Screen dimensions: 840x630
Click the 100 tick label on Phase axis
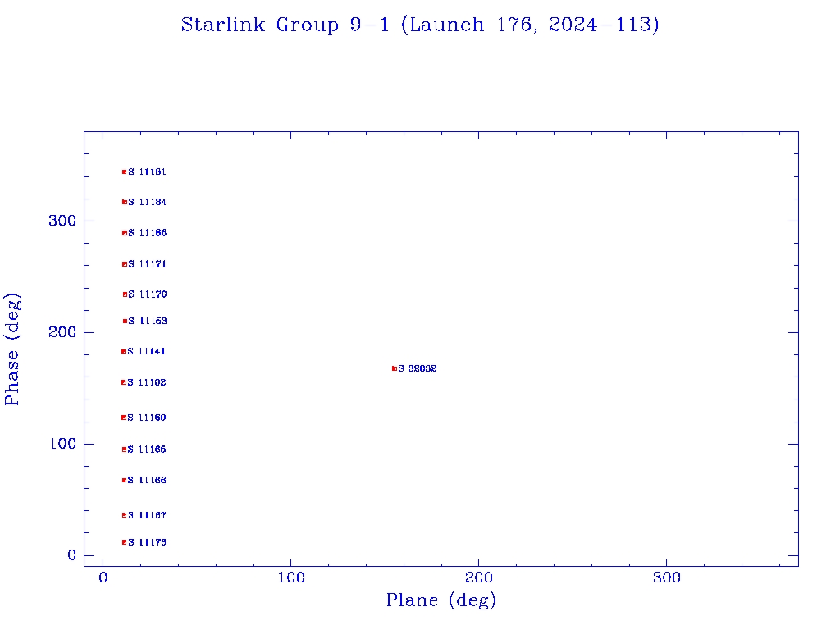[62, 444]
